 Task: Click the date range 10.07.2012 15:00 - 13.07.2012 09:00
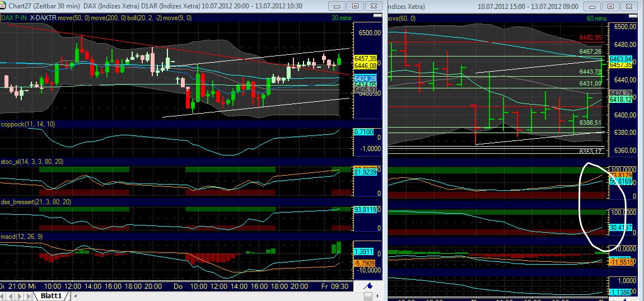point(528,6)
